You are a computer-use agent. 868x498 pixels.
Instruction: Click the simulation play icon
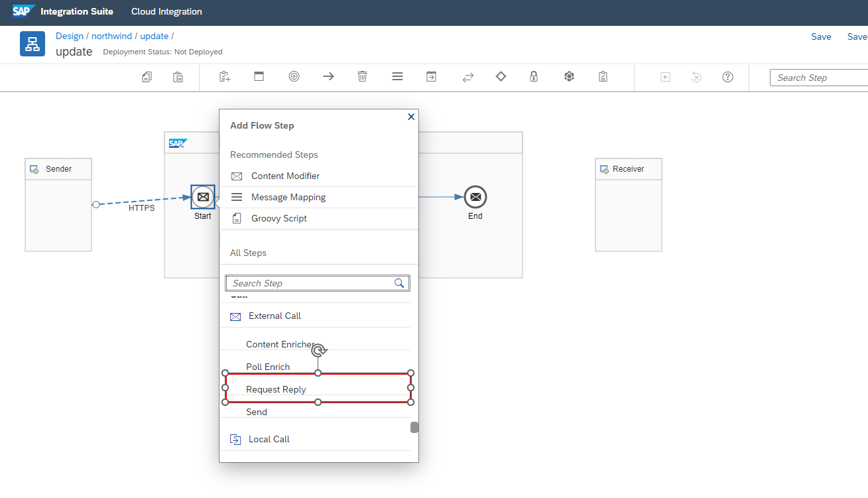[x=665, y=77]
